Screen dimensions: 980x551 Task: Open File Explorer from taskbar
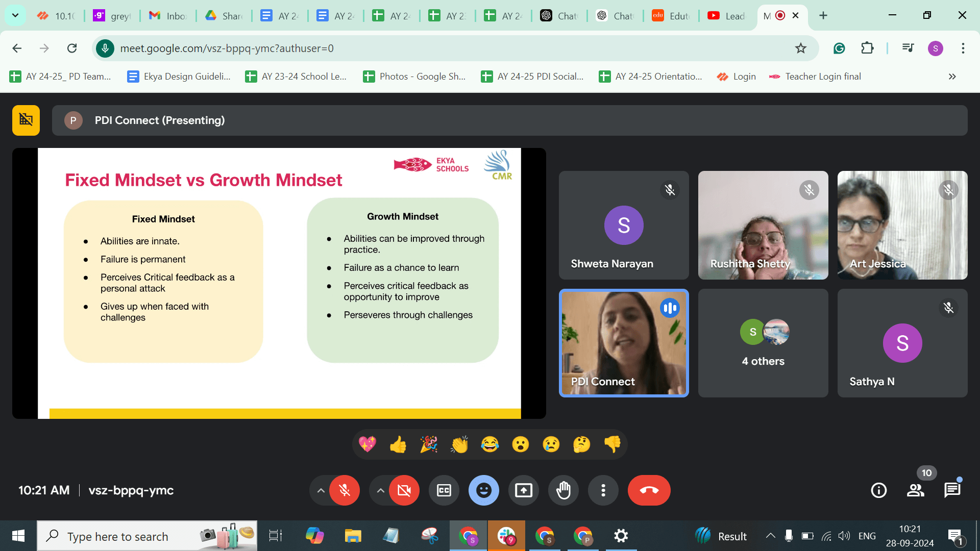pos(353,536)
